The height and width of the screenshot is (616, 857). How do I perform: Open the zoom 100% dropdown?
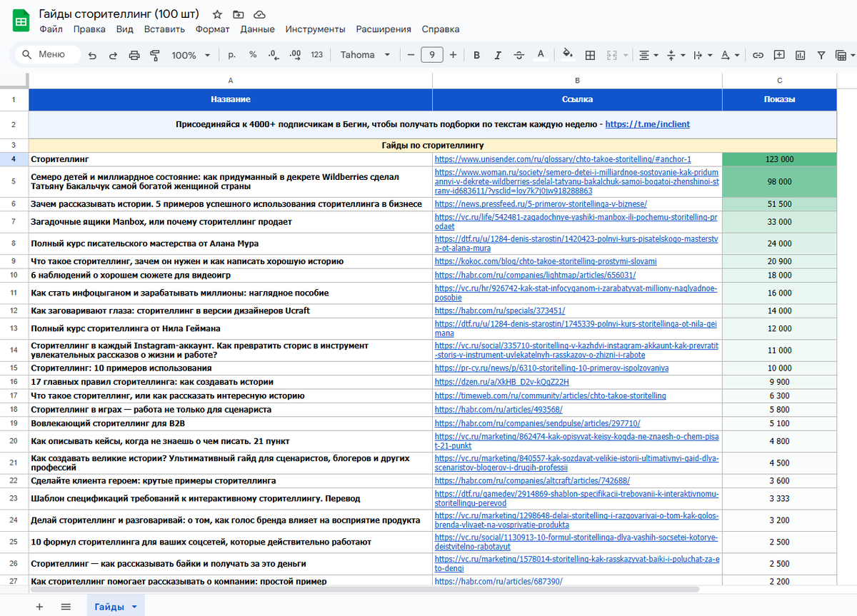point(191,55)
